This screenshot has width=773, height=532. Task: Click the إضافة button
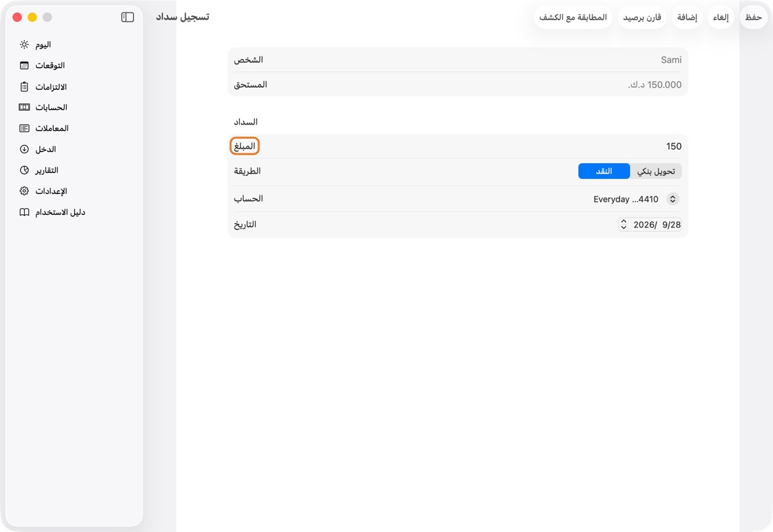[x=687, y=17]
